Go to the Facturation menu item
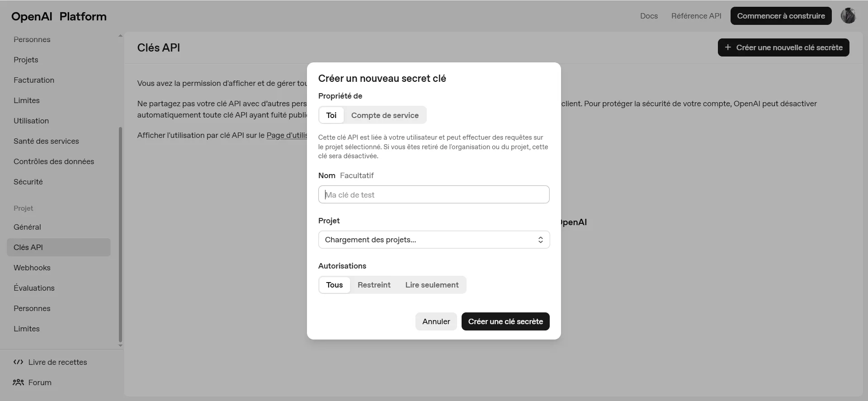868x401 pixels. 33,80
